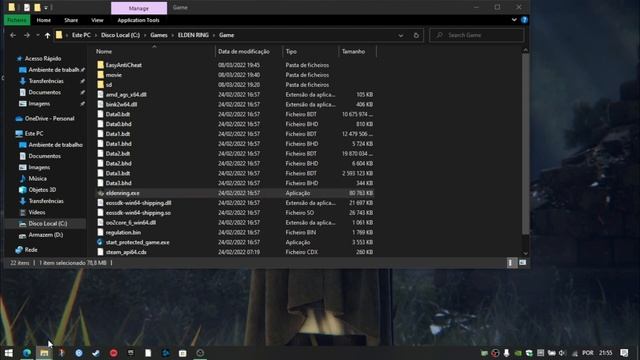Open Música in the navigation pane
Screen dimensions: 640x360
pos(37,178)
